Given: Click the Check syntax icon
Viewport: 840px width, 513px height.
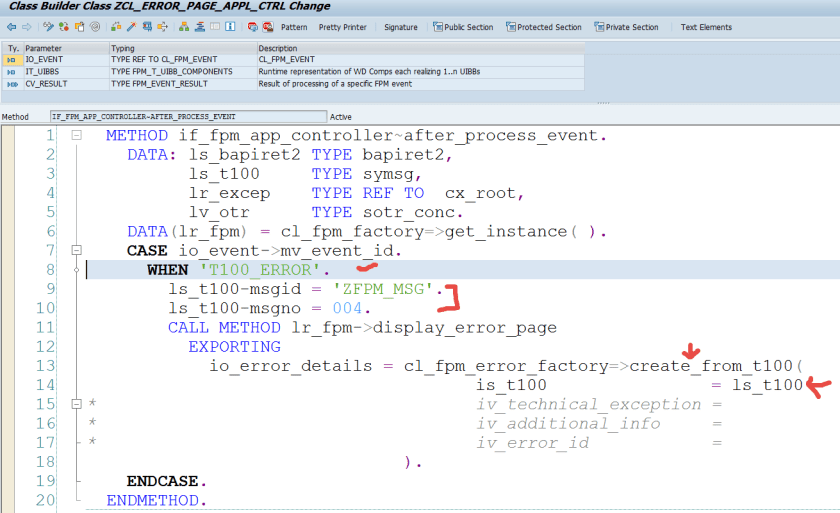Looking at the screenshot, I should pyautogui.click(x=116, y=27).
